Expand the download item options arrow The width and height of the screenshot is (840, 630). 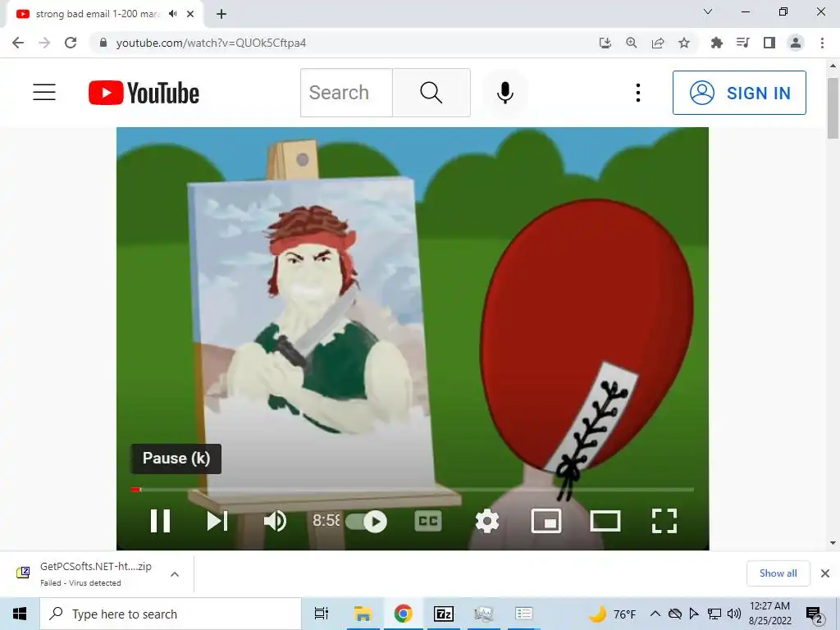tap(175, 574)
